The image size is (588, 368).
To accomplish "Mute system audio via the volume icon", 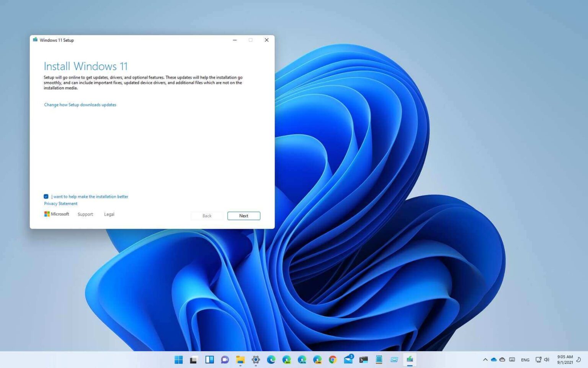I will click(x=547, y=360).
